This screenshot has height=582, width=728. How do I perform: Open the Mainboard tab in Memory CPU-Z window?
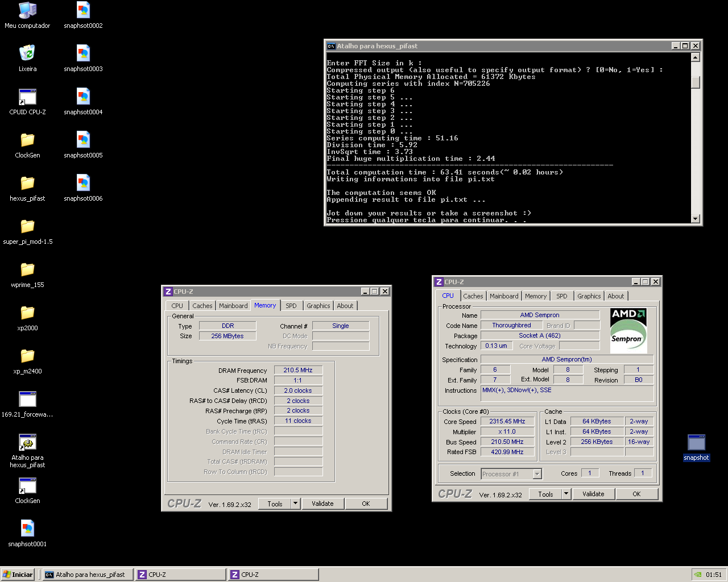click(x=233, y=306)
